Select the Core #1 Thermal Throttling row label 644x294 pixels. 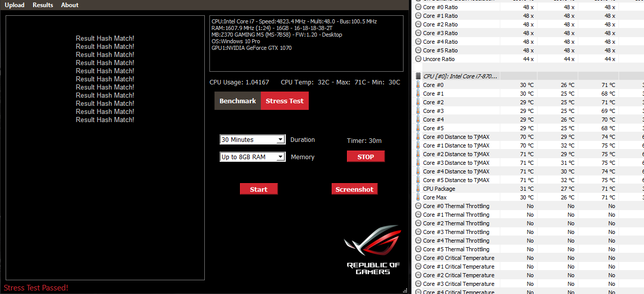(456, 215)
